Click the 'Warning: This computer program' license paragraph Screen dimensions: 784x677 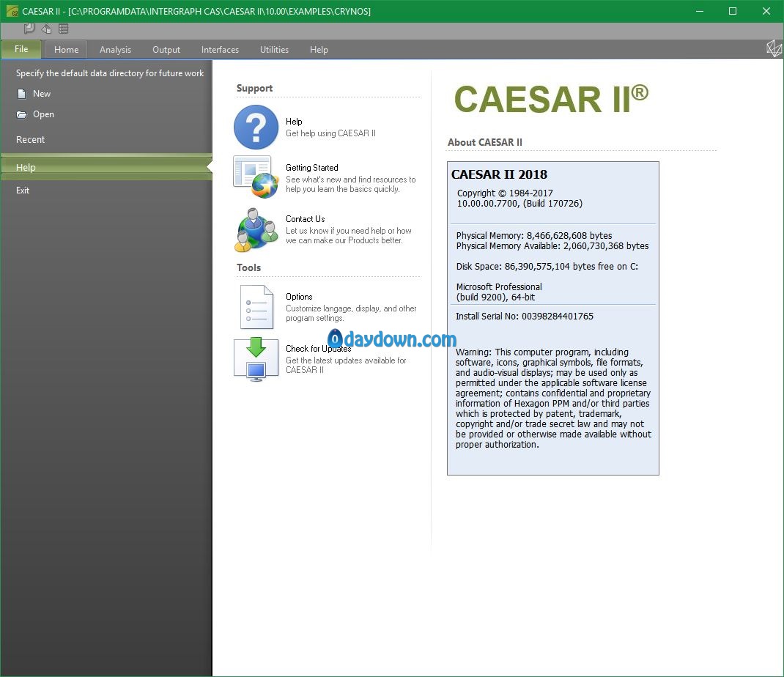pos(553,399)
